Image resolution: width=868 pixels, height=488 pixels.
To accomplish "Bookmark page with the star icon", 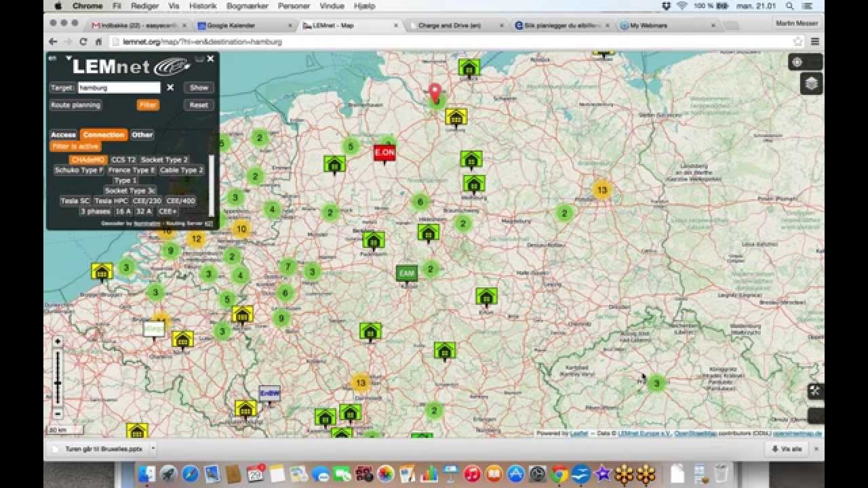I will click(798, 41).
